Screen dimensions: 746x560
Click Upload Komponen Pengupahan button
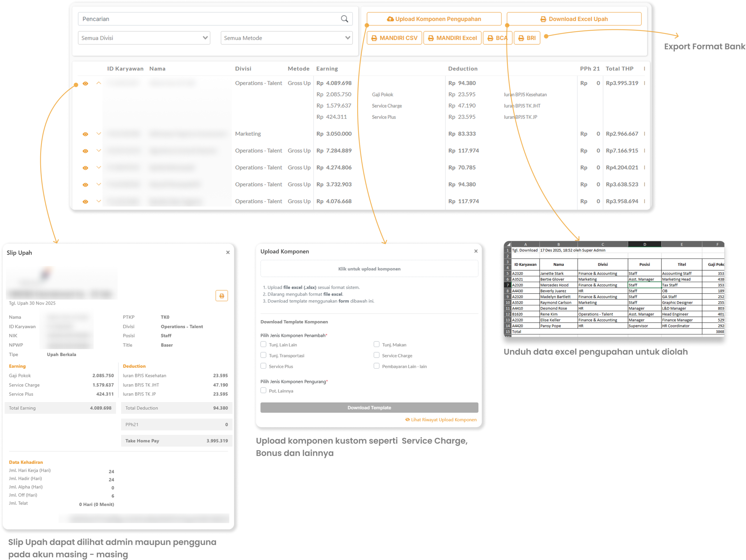pos(434,19)
